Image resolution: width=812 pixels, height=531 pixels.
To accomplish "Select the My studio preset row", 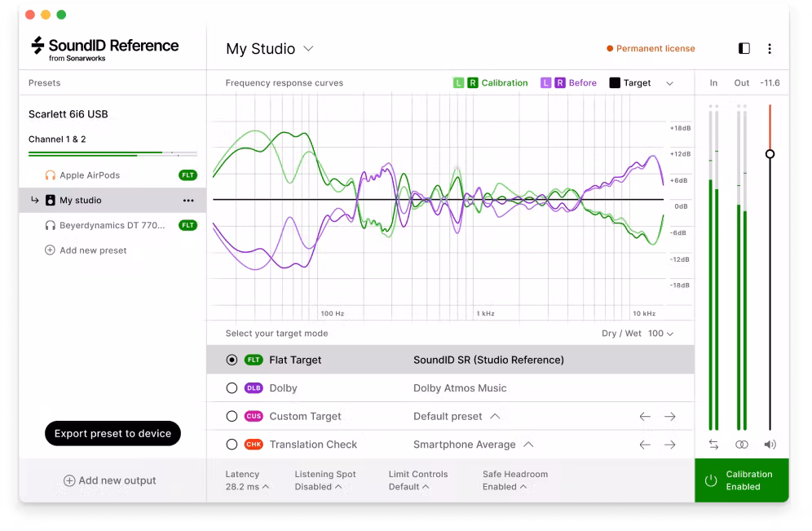I will pyautogui.click(x=113, y=201).
